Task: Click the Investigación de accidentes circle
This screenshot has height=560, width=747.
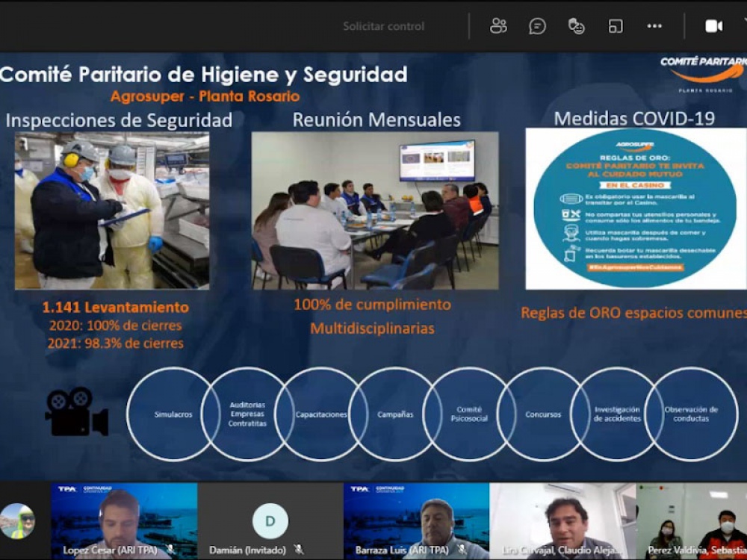Action: pos(617,414)
